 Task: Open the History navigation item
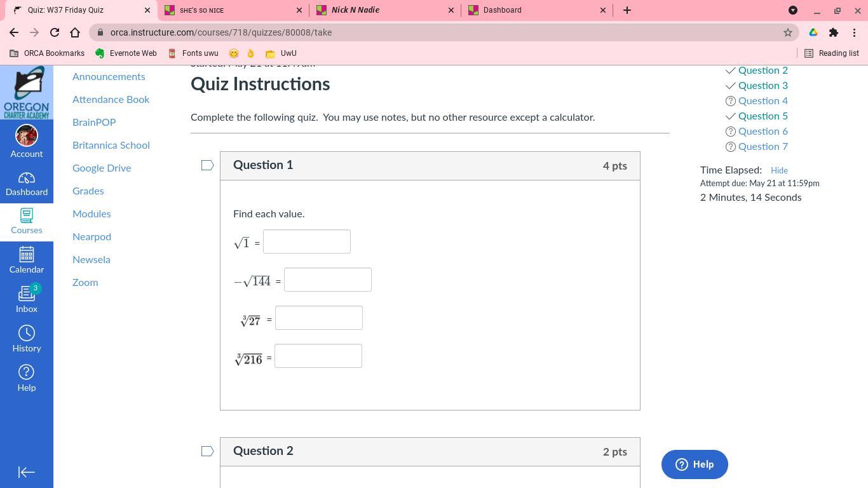(x=27, y=339)
